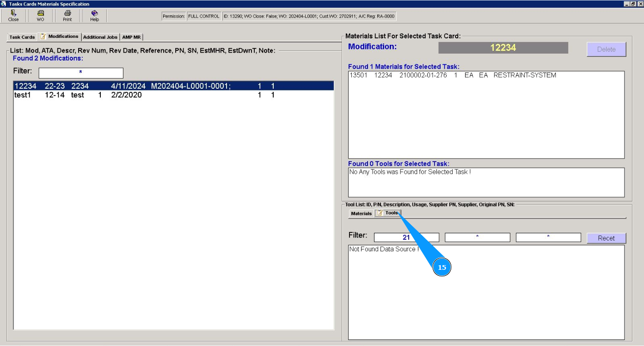Click the middle tool filter field
644x346 pixels.
pos(478,237)
